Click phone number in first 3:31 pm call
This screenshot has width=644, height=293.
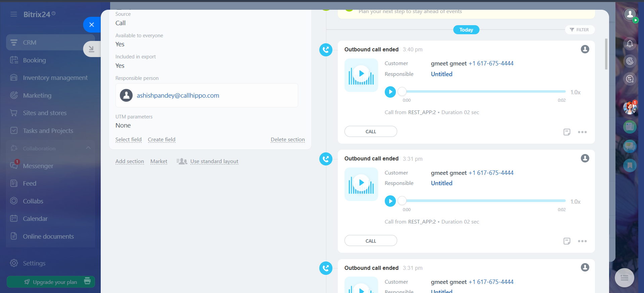(491, 173)
